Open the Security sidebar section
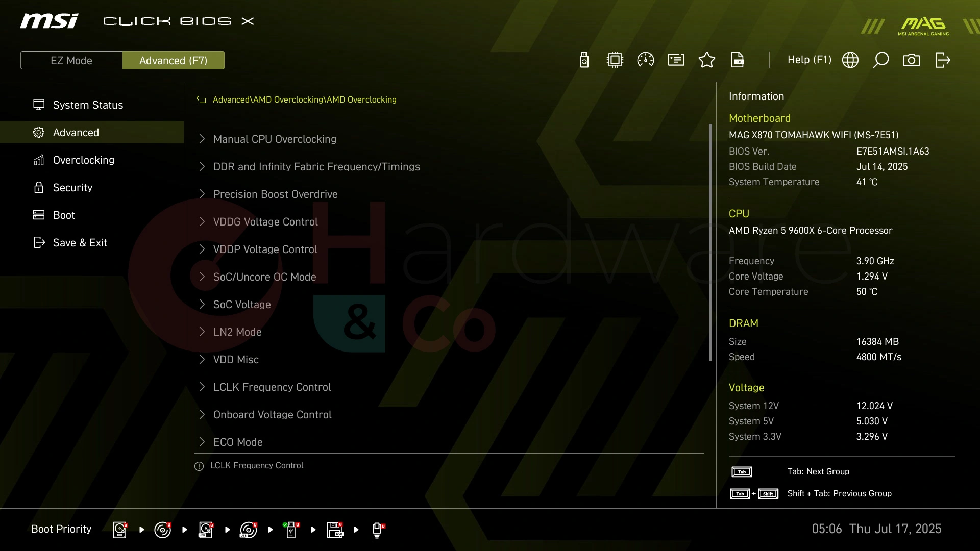The width and height of the screenshot is (980, 551). (92, 188)
